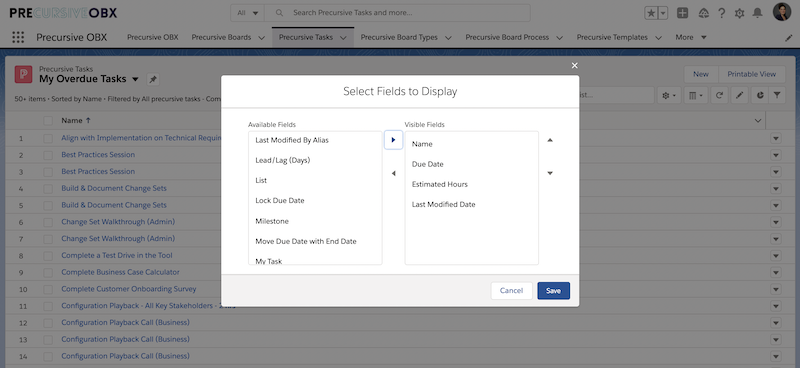Click the Global Actions plus icon
The width and height of the screenshot is (800, 368).
click(682, 13)
